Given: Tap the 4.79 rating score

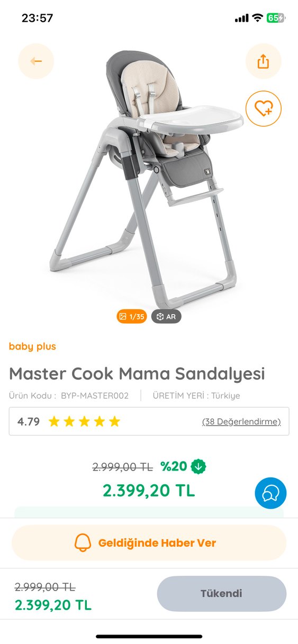Looking at the screenshot, I should [29, 422].
